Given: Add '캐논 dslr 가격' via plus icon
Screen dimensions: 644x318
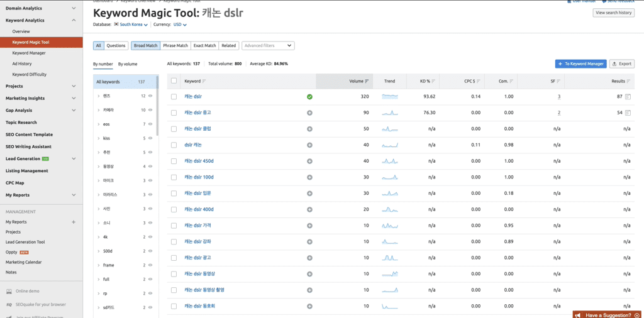Looking at the screenshot, I should tap(309, 226).
